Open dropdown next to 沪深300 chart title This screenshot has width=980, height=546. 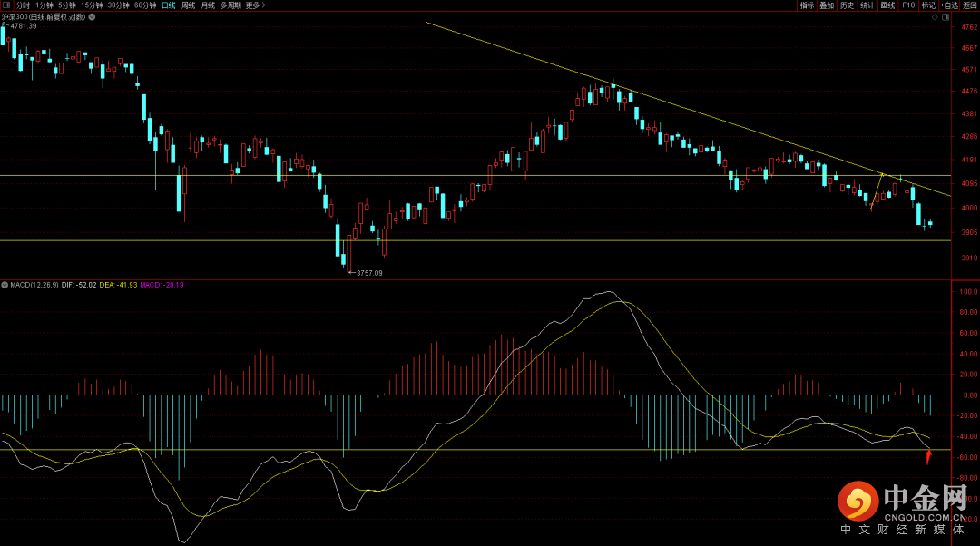[92, 17]
